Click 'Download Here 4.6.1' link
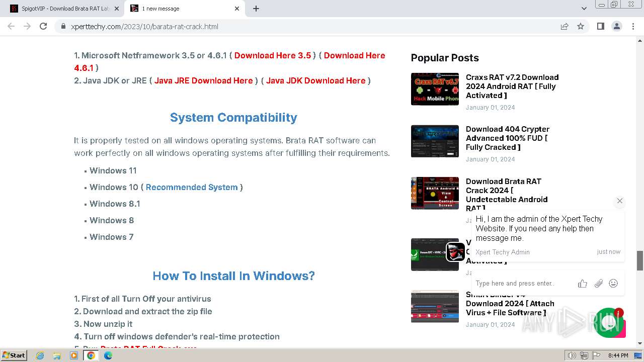This screenshot has height=362, width=644. pos(355,55)
